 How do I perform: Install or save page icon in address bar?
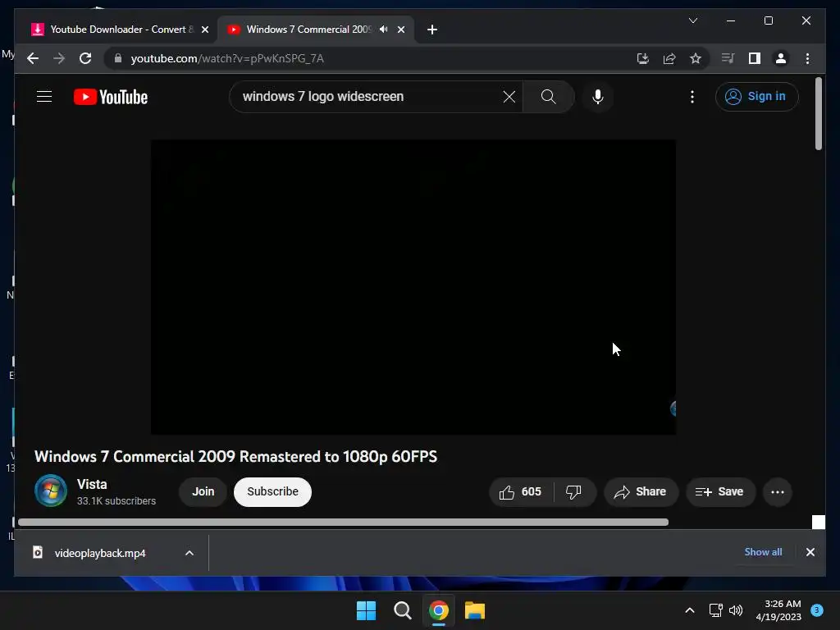click(x=643, y=58)
